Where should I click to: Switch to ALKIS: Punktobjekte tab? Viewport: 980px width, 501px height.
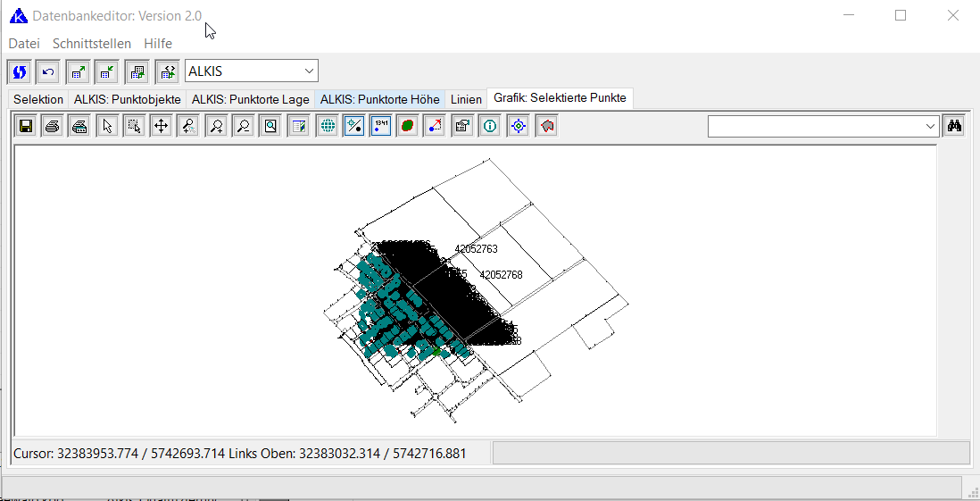(x=128, y=99)
